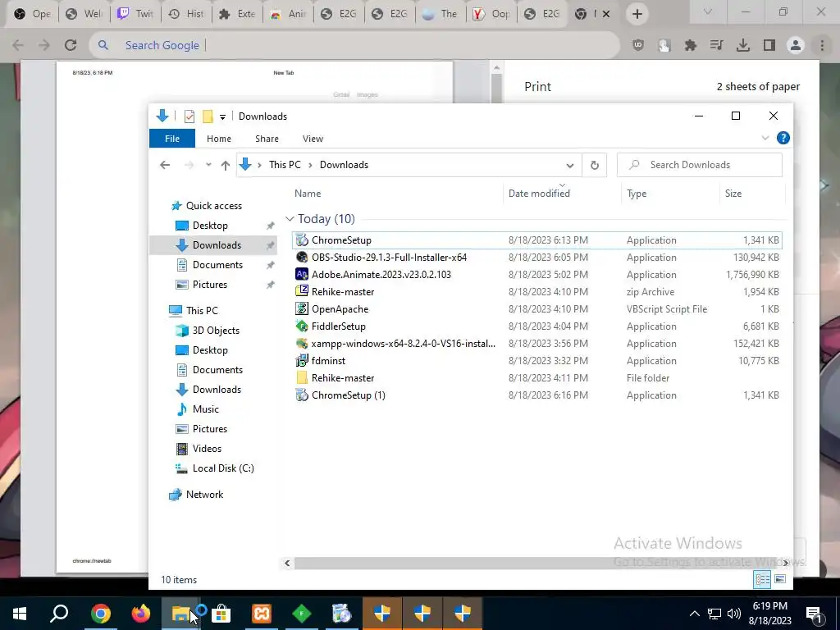
Task: Open Chrome extensions puzzle icon
Action: pyautogui.click(x=690, y=46)
